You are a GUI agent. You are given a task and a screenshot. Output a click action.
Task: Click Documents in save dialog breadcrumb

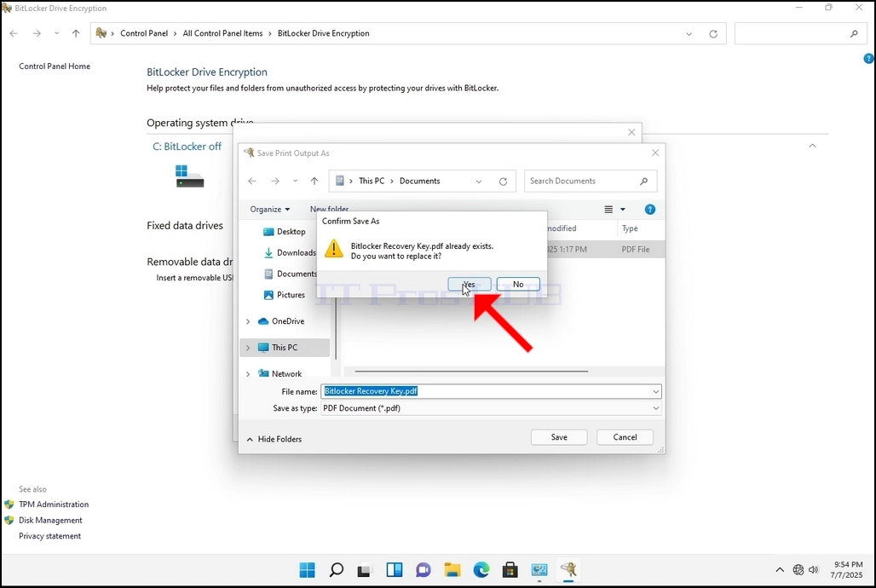click(x=419, y=182)
